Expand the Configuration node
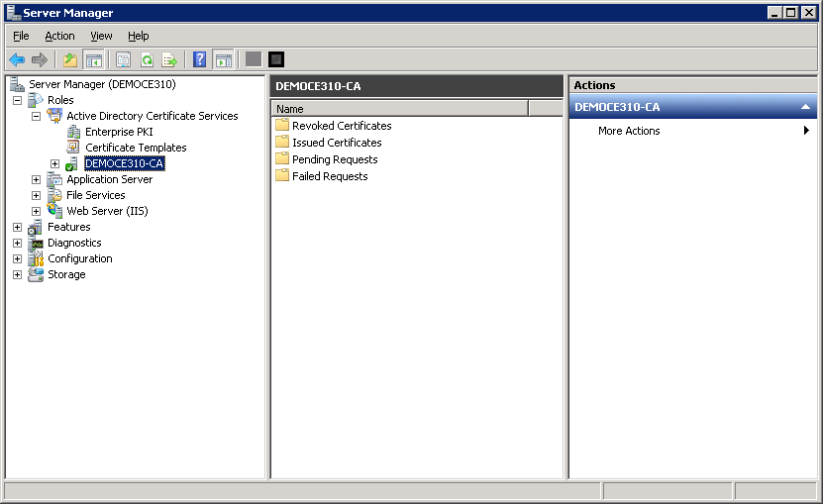Screen dimensions: 823x504 tap(17, 258)
